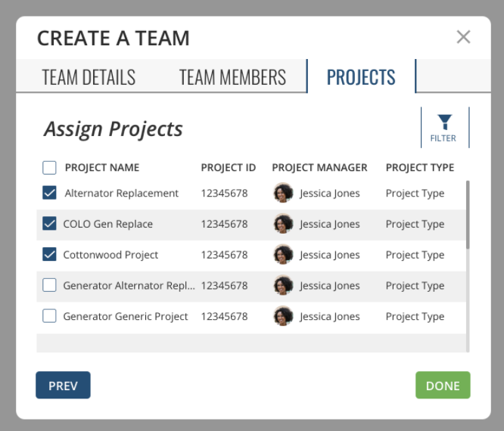Click the avatar in Cottonwood Project row
The height and width of the screenshot is (431, 504).
coord(283,255)
